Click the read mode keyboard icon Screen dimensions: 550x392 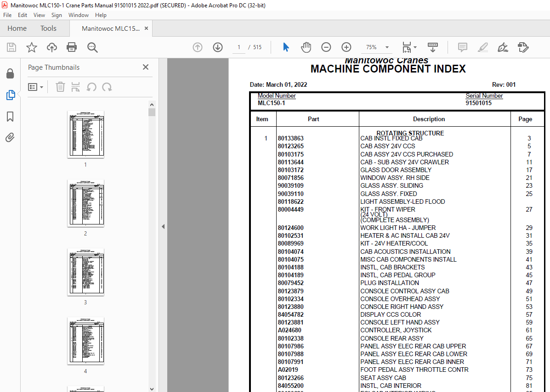click(x=433, y=47)
